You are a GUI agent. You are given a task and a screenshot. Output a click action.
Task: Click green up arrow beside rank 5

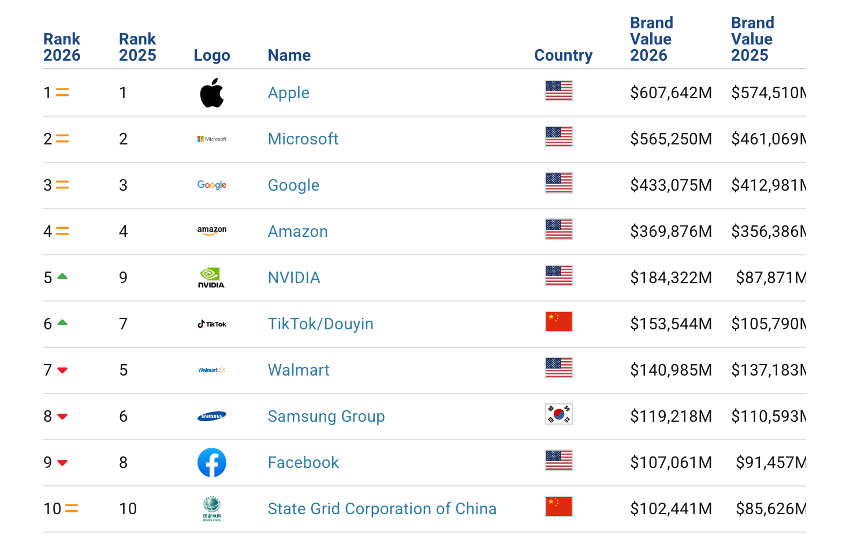(x=62, y=276)
